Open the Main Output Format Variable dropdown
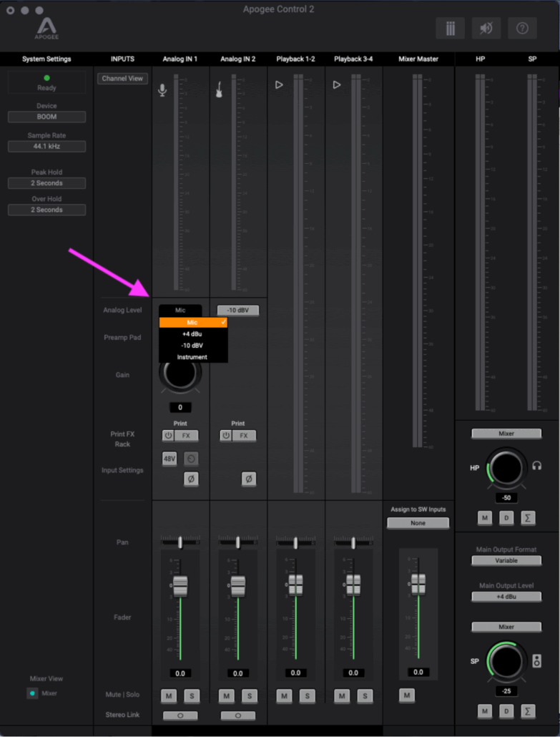 click(x=506, y=561)
